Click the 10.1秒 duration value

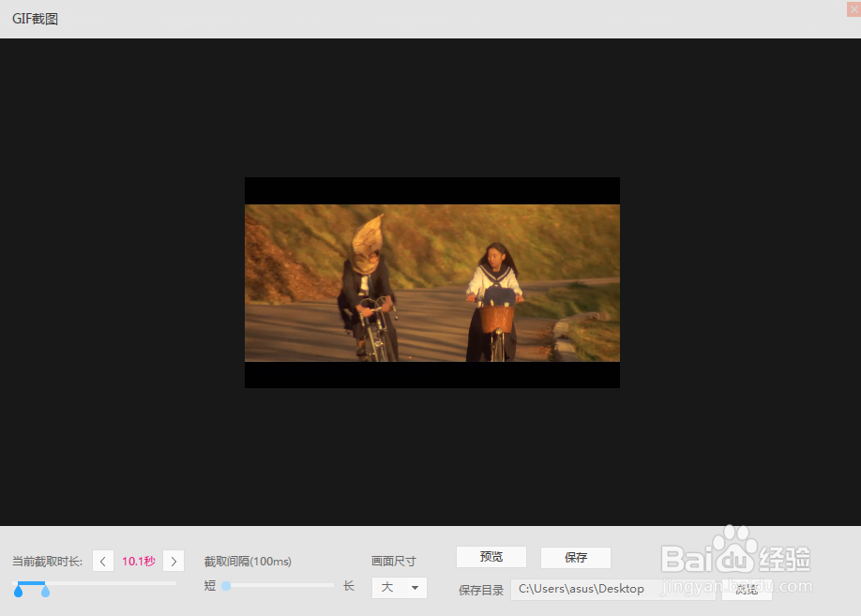[139, 561]
